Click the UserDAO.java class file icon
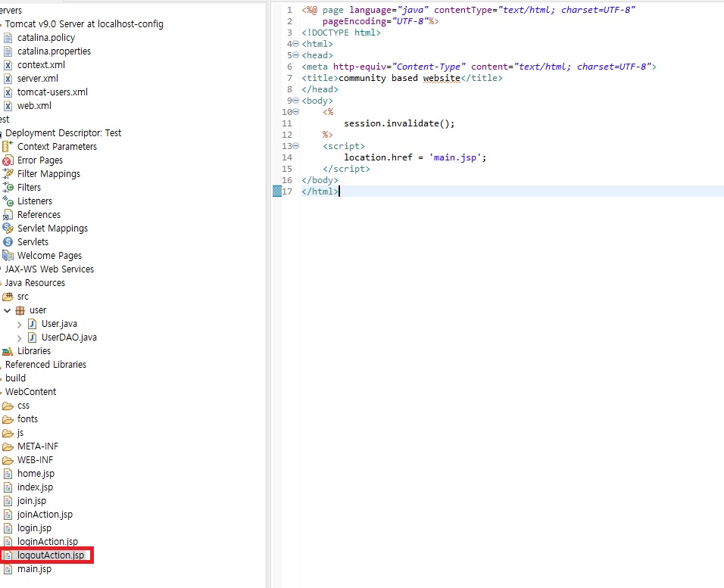The image size is (724, 588). [x=33, y=338]
